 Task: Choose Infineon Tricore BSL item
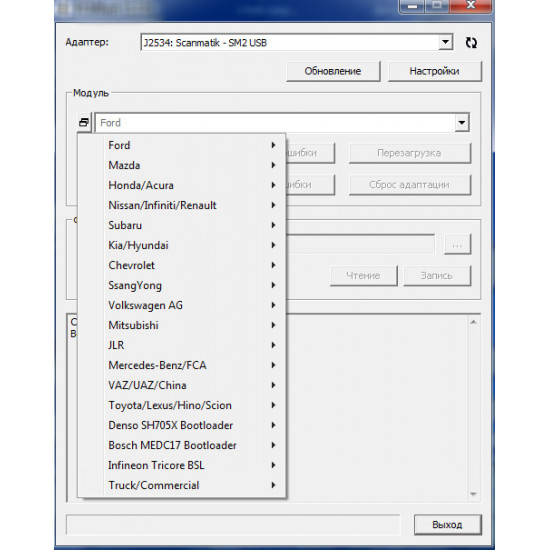point(181,465)
